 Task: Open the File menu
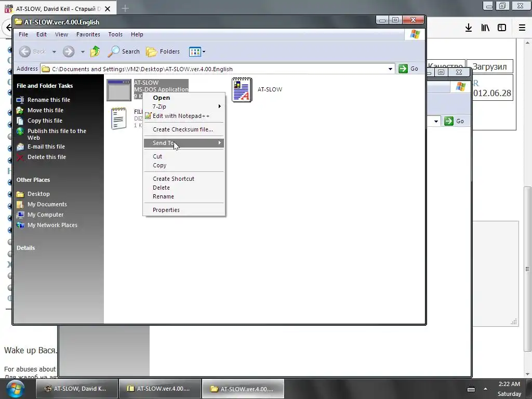point(23,35)
